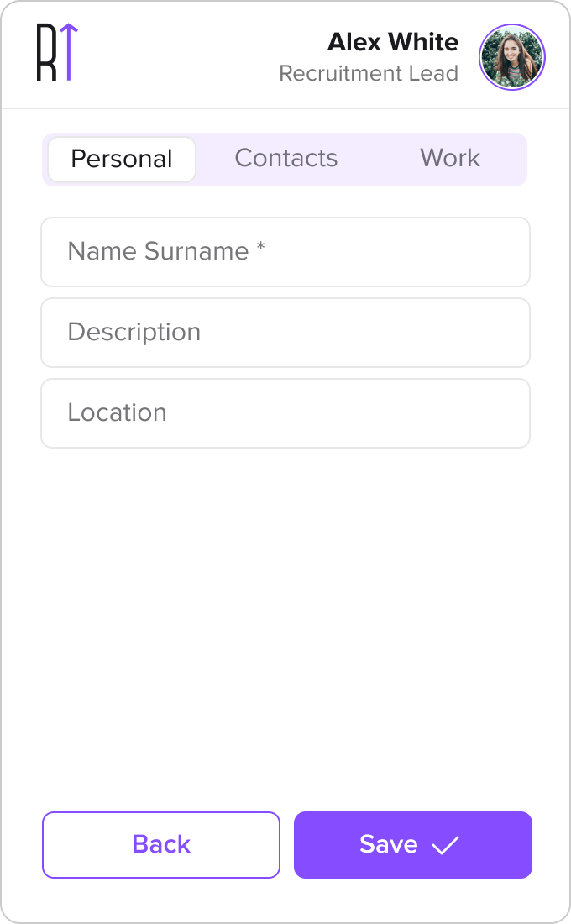The width and height of the screenshot is (571, 924).
Task: Click the Recruitment Lead role label
Action: tap(369, 74)
